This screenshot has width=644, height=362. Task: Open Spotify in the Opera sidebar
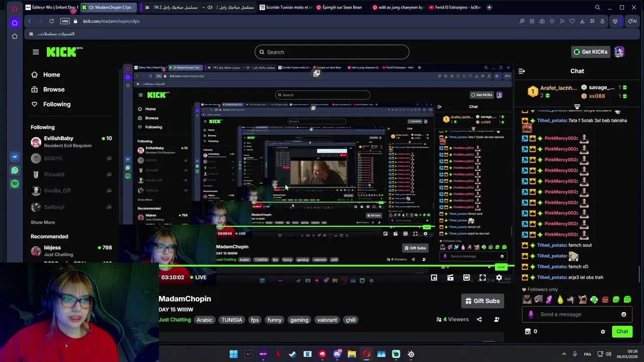pyautogui.click(x=15, y=184)
